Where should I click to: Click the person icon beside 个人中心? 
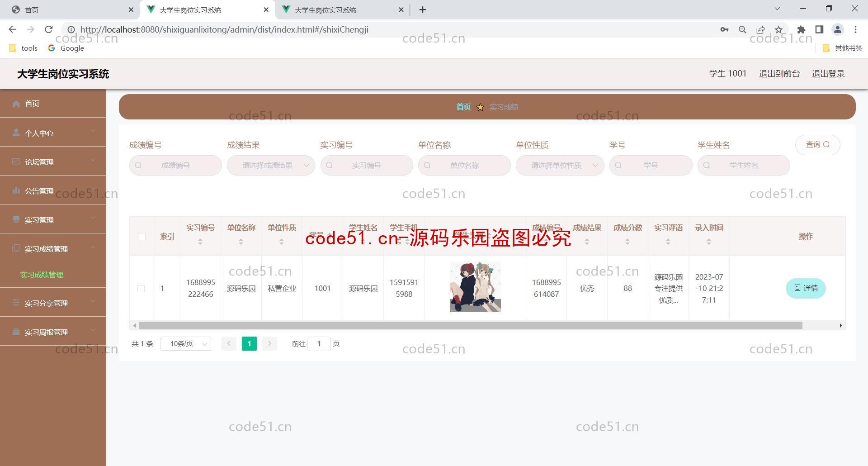[16, 133]
